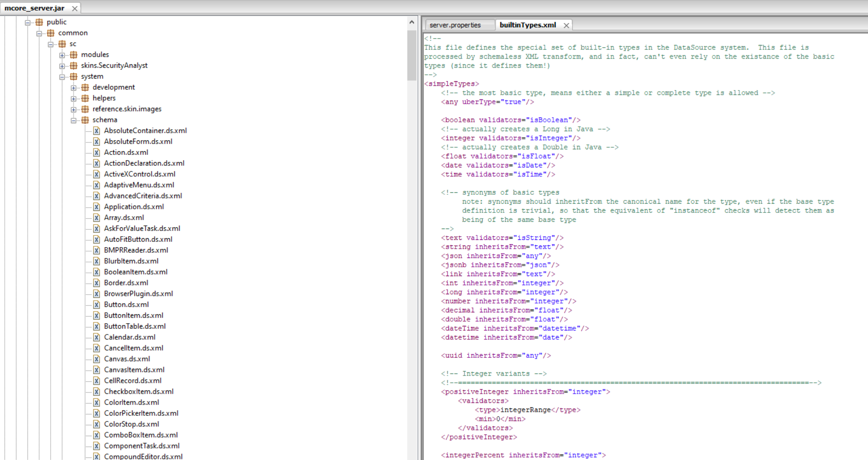The image size is (868, 460).
Task: Select the builtinTypes.xml tab
Action: [x=528, y=25]
